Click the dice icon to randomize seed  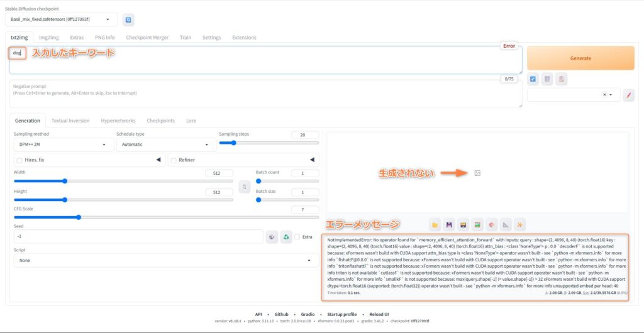(272, 237)
